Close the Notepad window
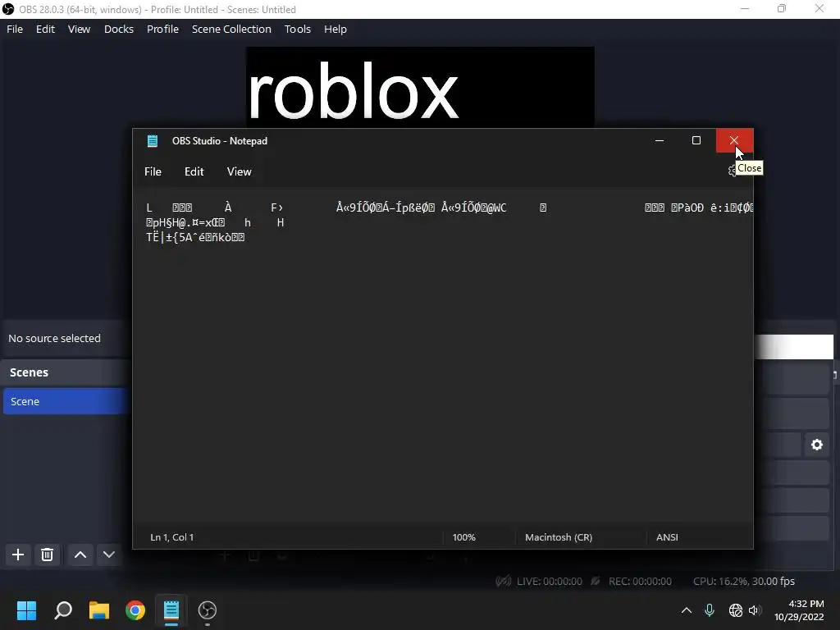This screenshot has height=630, width=840. pyautogui.click(x=734, y=140)
